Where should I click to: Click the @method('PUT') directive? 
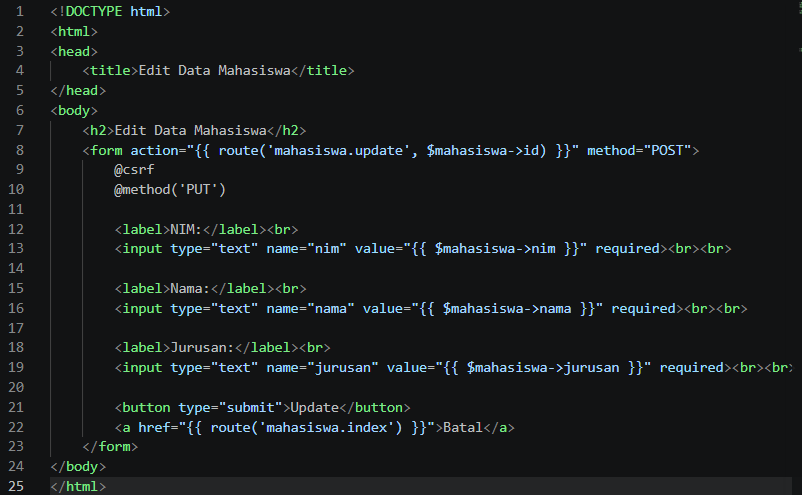pos(170,190)
